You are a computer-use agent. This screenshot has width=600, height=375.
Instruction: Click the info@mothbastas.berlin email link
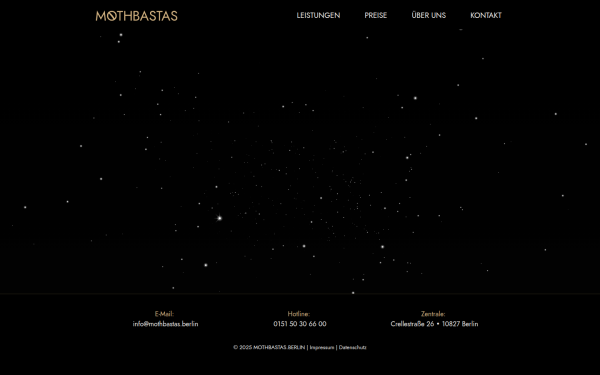(165, 324)
